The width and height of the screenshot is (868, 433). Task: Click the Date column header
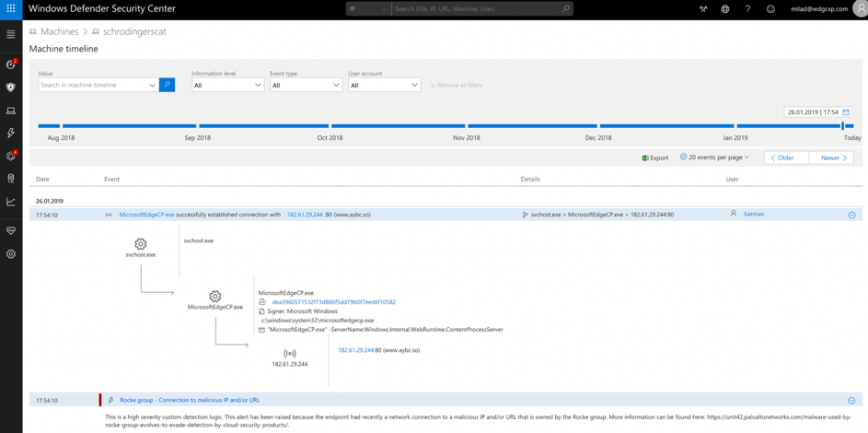pyautogui.click(x=42, y=180)
